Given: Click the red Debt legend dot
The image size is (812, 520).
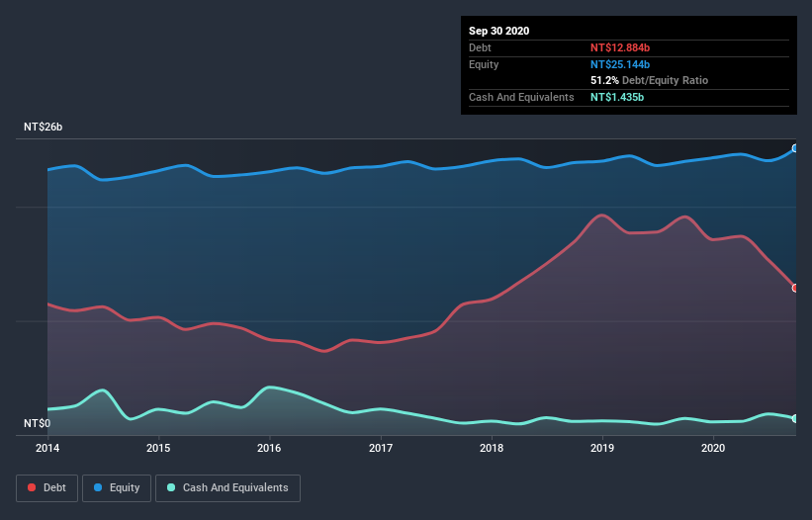Looking at the screenshot, I should pos(32,487).
